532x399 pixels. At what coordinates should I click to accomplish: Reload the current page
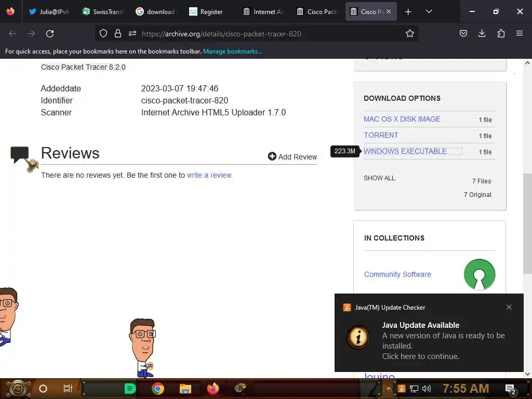tap(50, 34)
